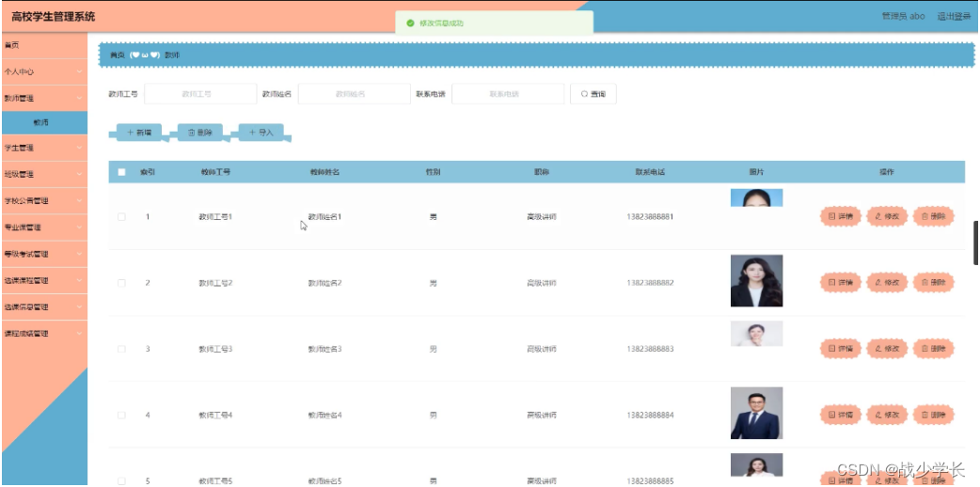Select the 教师 submenu item
This screenshot has width=980, height=487.
44,122
